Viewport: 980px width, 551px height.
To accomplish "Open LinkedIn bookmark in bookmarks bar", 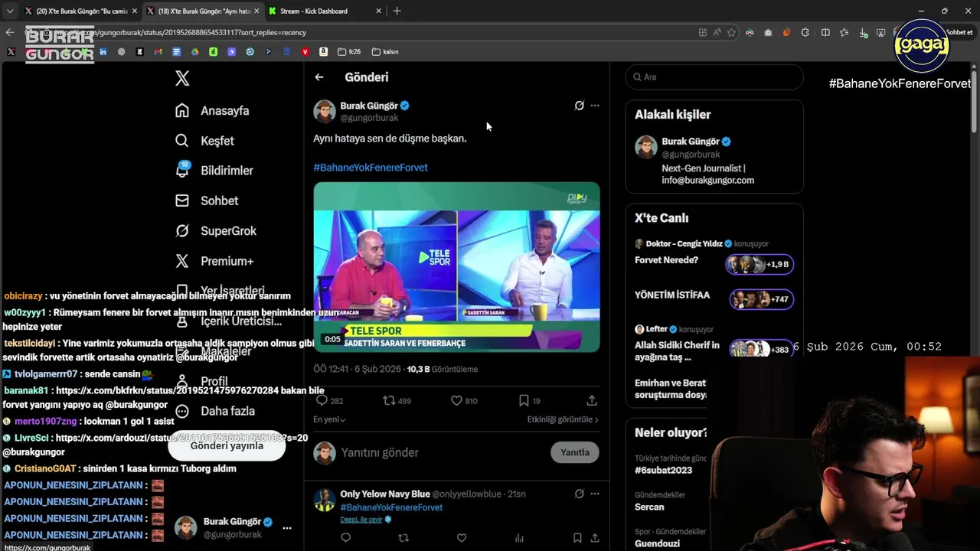I will coord(103,52).
